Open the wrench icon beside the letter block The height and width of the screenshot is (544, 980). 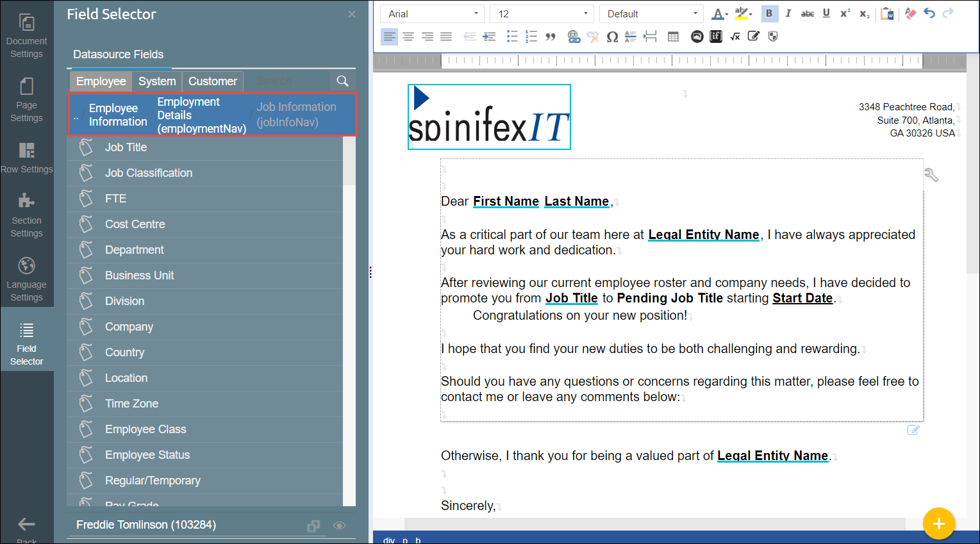(931, 175)
